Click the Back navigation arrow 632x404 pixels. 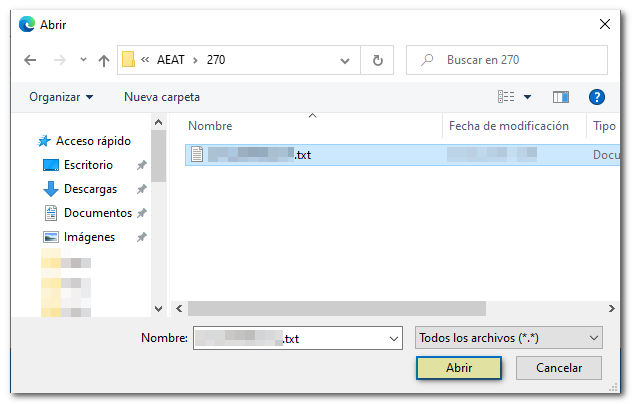coord(30,60)
